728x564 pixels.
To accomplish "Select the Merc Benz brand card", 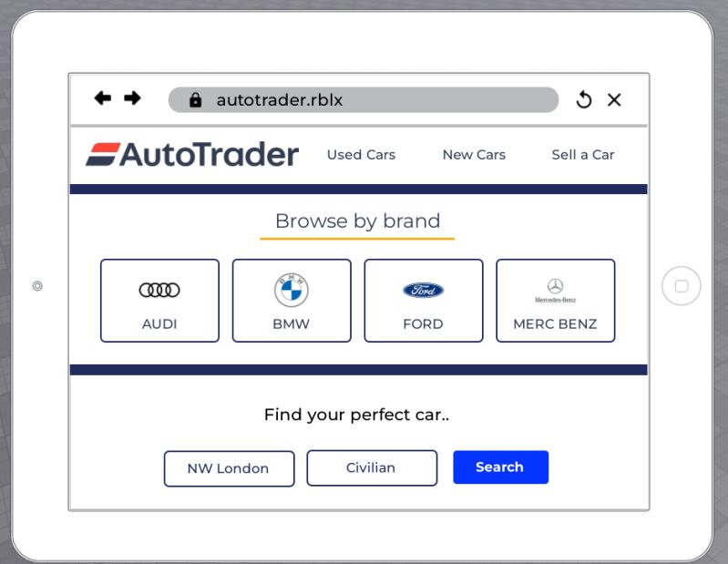I will click(x=555, y=301).
